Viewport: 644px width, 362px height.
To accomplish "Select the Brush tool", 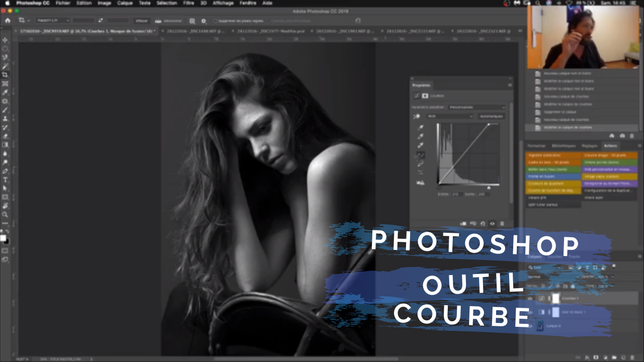I will click(5, 110).
